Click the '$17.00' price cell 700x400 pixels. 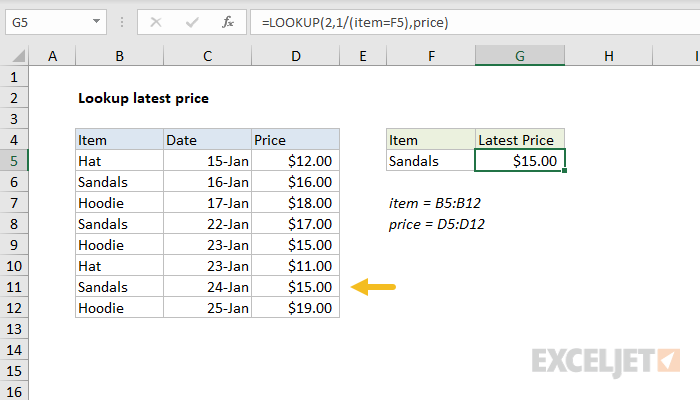click(296, 224)
